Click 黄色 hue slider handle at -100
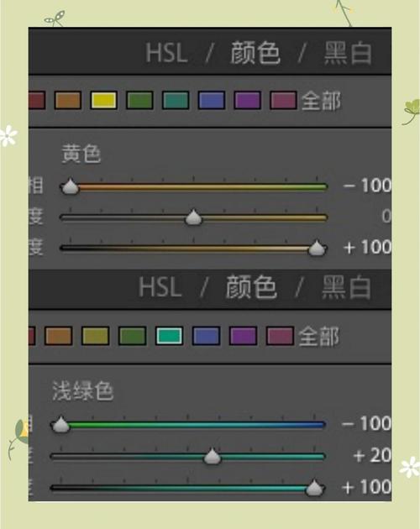 point(70,186)
